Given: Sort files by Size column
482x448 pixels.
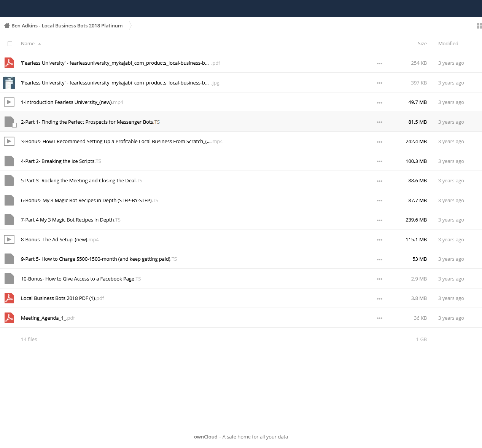Looking at the screenshot, I should [422, 44].
